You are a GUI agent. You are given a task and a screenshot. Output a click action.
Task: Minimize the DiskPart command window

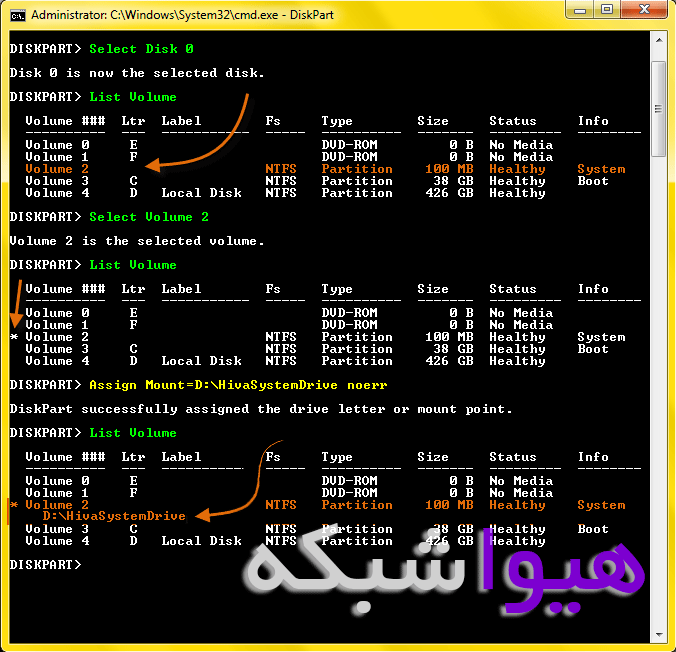(579, 9)
